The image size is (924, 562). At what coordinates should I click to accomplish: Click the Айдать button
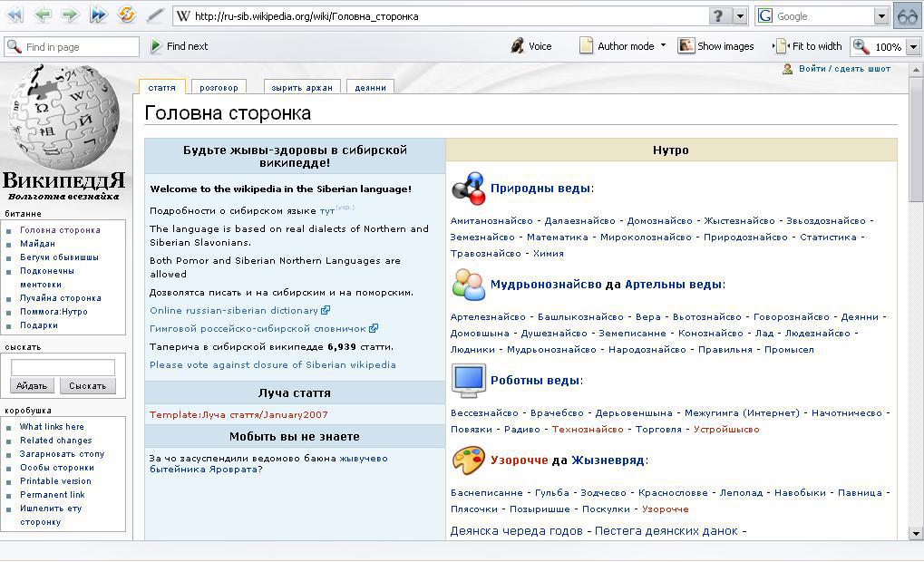coord(32,386)
